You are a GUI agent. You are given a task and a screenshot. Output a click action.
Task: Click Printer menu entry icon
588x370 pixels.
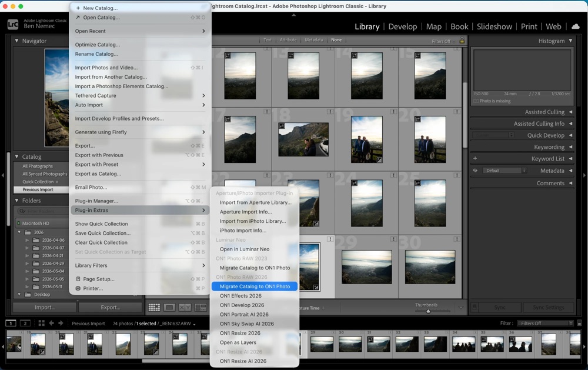tap(78, 289)
